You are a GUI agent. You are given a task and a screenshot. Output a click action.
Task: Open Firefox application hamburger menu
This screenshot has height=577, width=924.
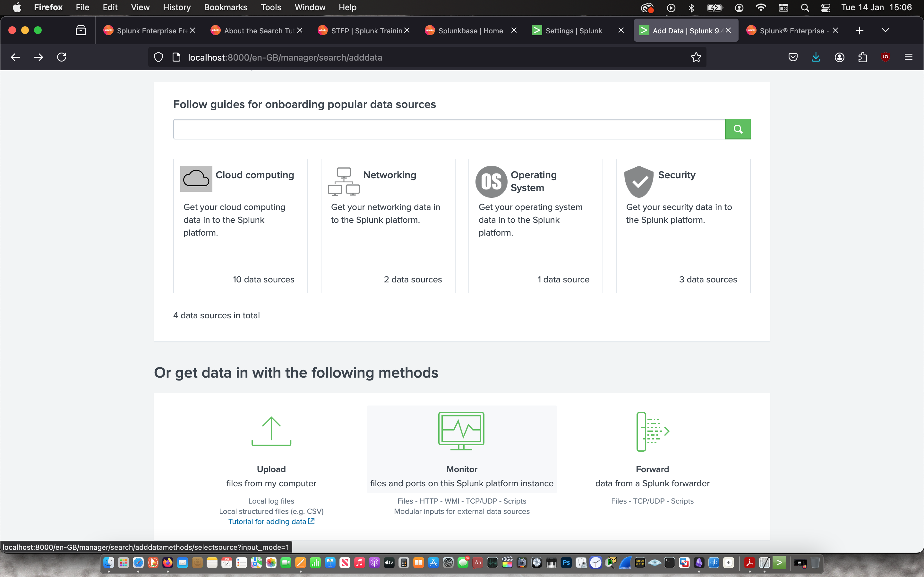point(908,57)
